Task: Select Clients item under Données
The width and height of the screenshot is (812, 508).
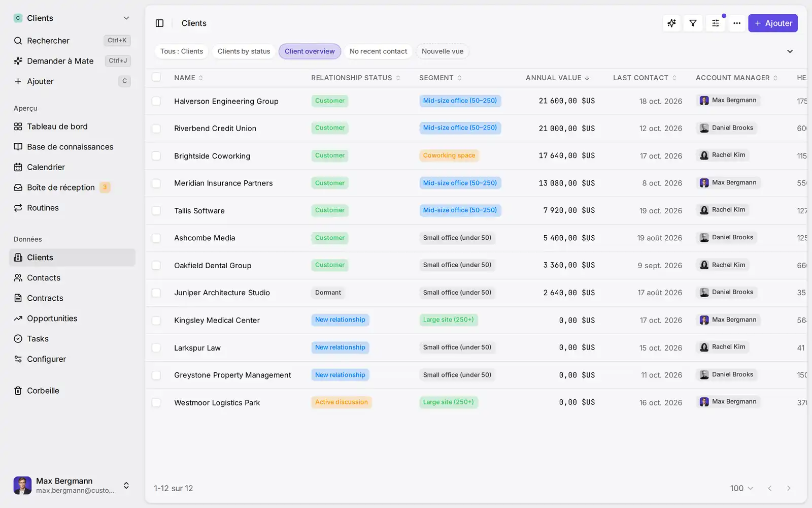Action: pyautogui.click(x=72, y=258)
